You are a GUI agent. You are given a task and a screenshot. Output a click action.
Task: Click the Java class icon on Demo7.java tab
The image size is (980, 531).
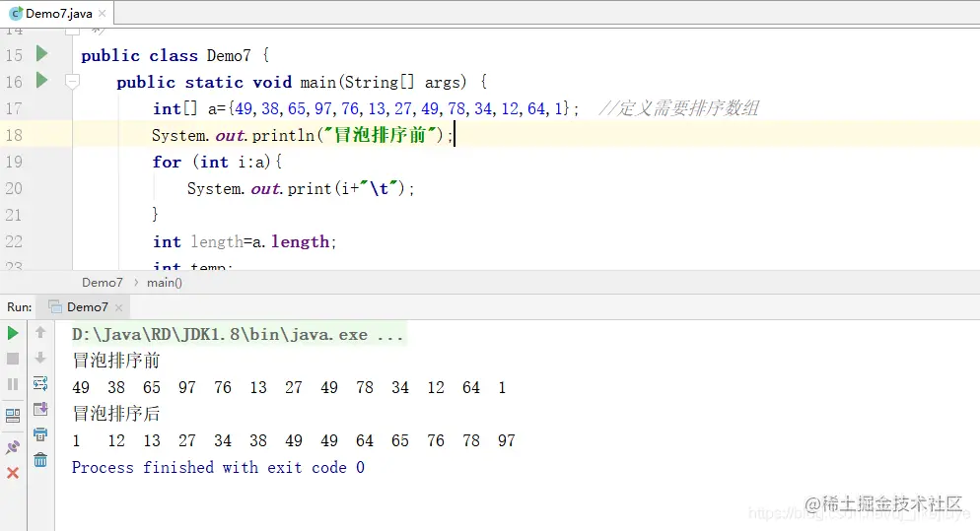(16, 13)
